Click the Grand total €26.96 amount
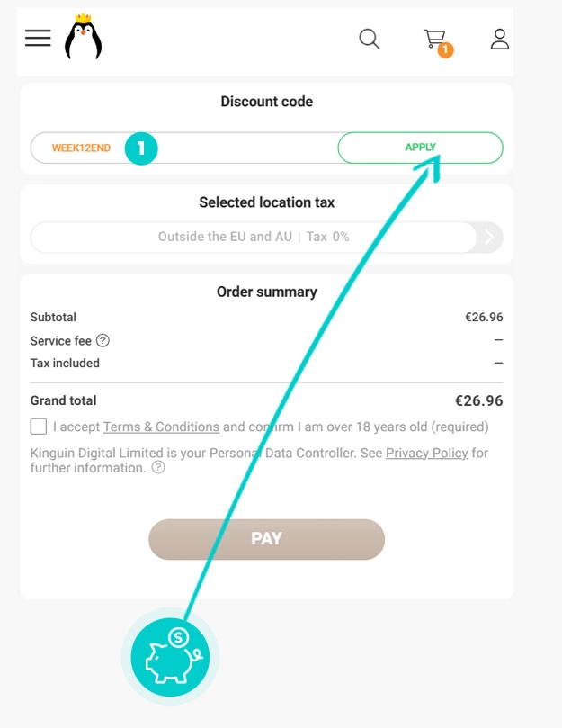This screenshot has width=562, height=728. click(x=478, y=400)
